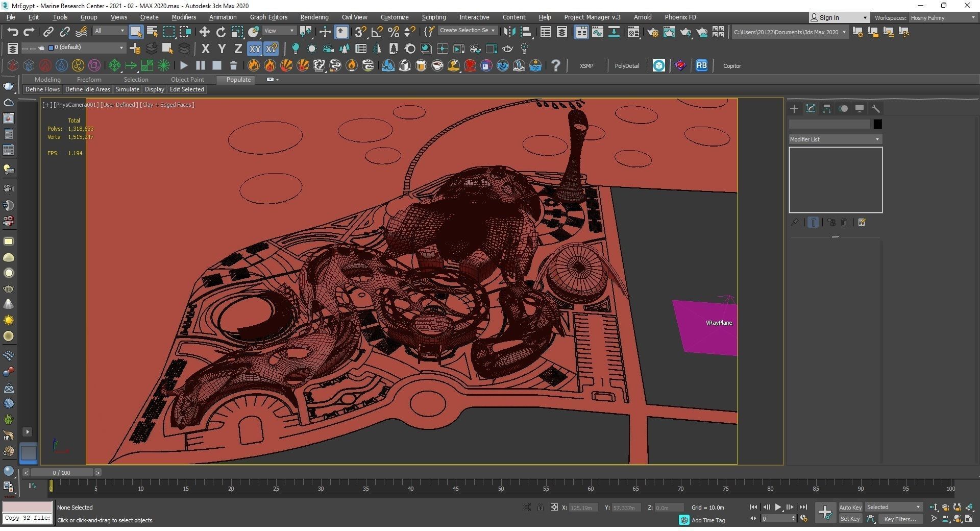
Task: Click the Undo arrow icon
Action: pos(12,32)
